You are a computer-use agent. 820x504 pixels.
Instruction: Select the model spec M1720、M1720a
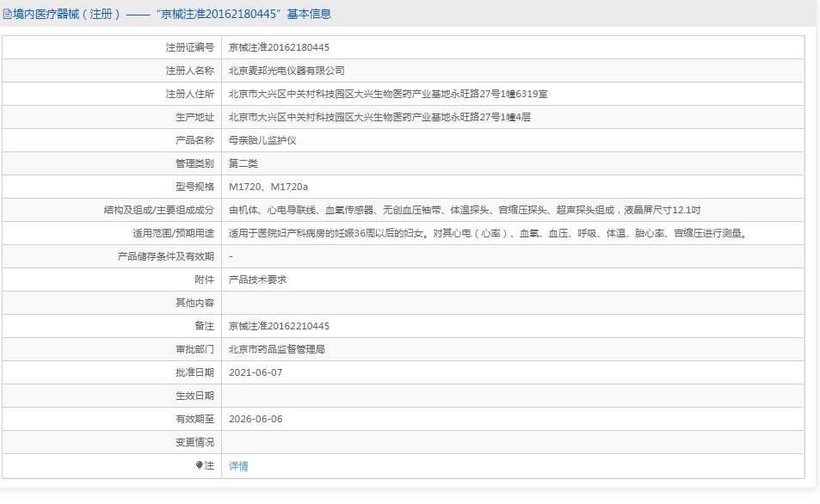click(268, 187)
